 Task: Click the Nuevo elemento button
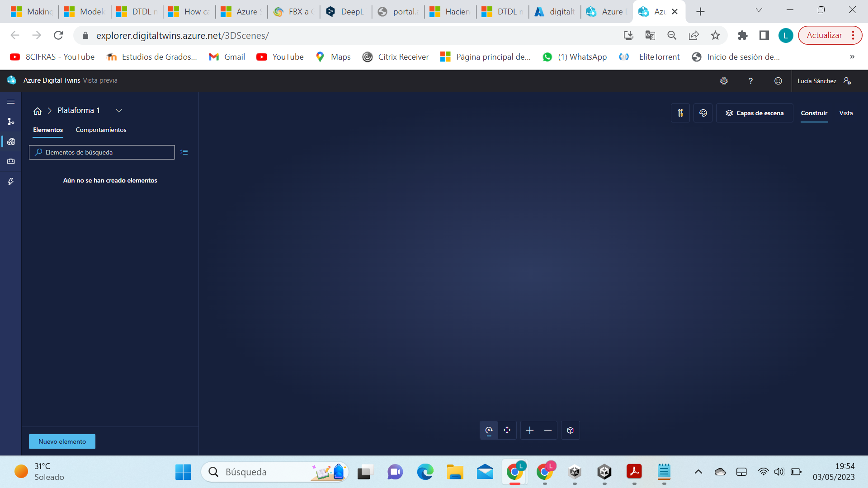pyautogui.click(x=62, y=441)
